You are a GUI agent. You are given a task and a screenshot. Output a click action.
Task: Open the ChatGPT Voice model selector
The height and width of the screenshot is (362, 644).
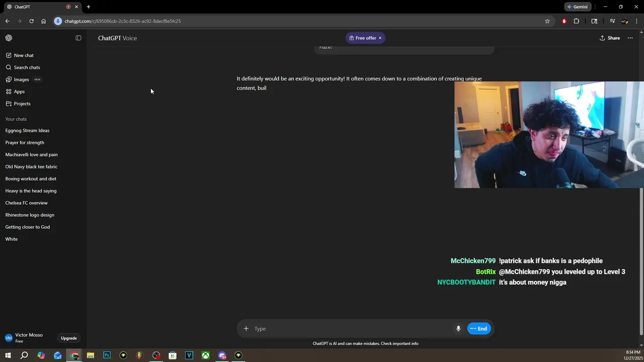point(117,38)
